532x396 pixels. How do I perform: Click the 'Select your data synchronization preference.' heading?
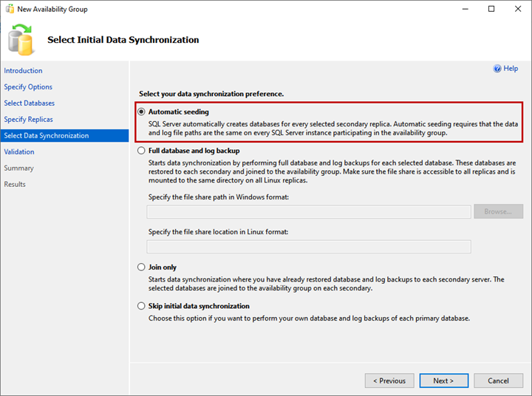coord(211,94)
